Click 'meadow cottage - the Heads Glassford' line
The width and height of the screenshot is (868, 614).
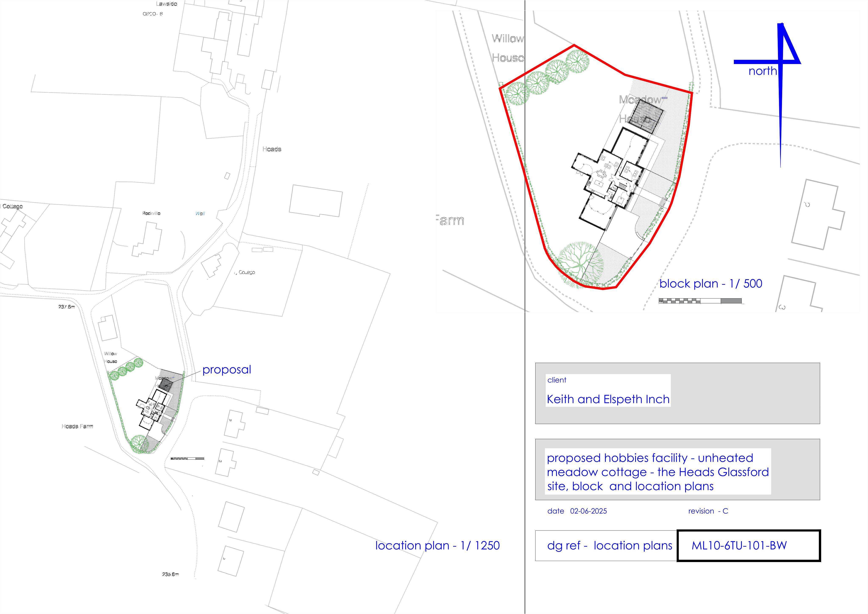(658, 472)
